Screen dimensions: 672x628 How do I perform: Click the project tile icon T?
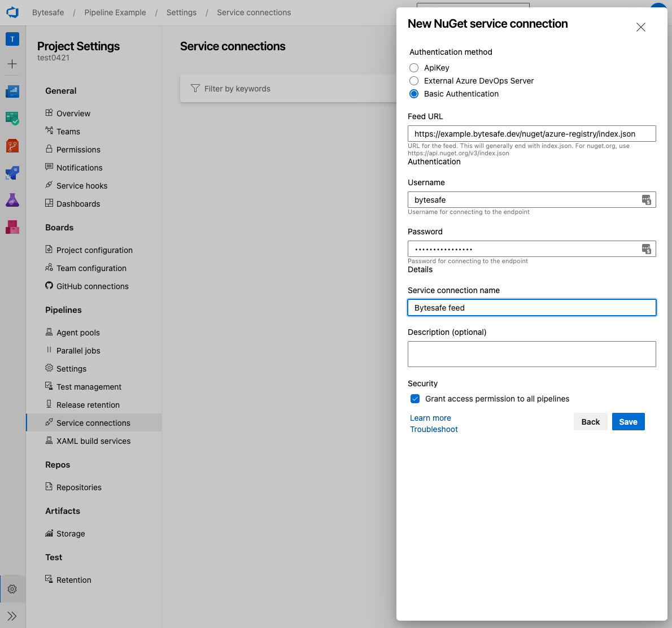tap(12, 39)
